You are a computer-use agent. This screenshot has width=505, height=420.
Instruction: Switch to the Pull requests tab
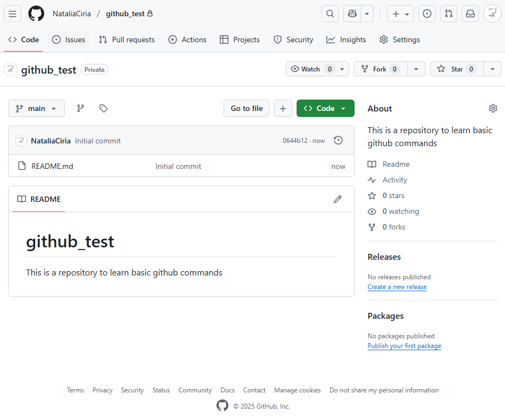point(127,40)
